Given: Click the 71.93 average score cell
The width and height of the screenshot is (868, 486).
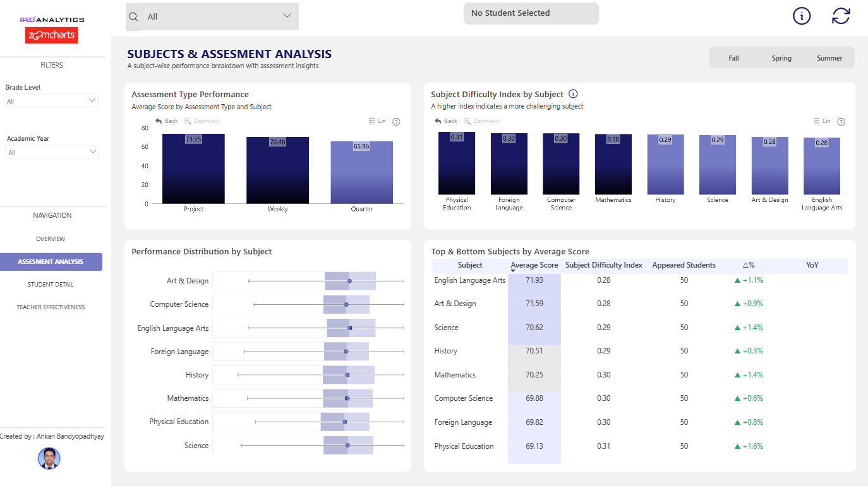Looking at the screenshot, I should point(534,280).
